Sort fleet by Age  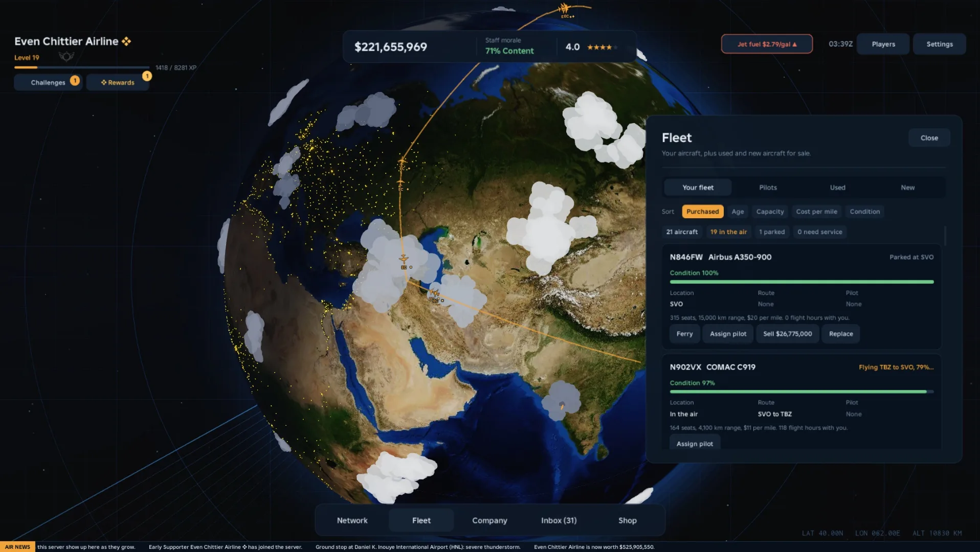pos(738,212)
